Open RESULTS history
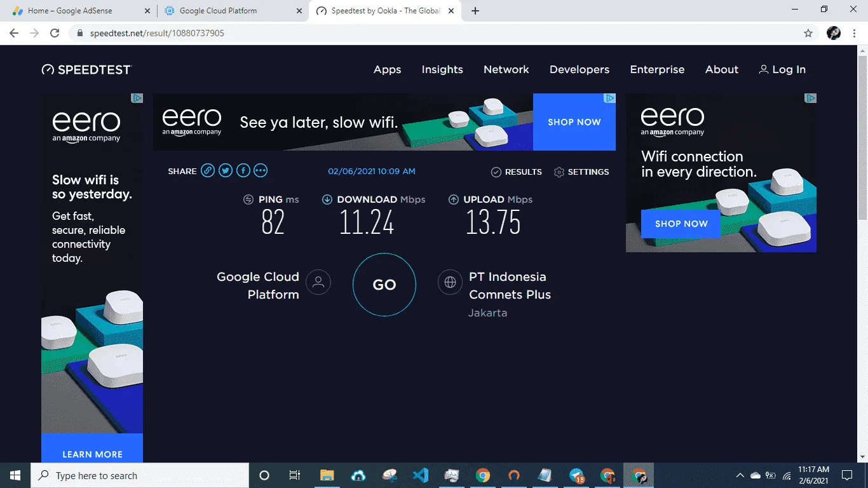The height and width of the screenshot is (488, 868). pyautogui.click(x=517, y=172)
